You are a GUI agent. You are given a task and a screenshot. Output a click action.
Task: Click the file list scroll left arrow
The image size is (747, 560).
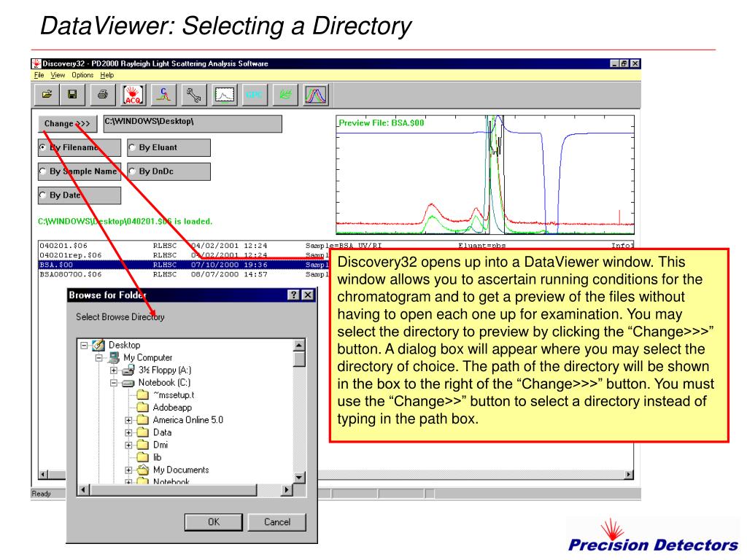pyautogui.click(x=43, y=474)
